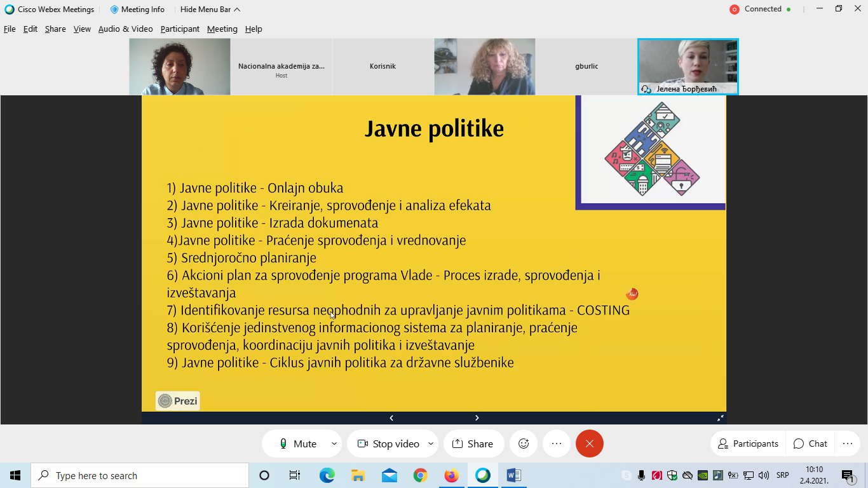Click the red leave meeting button
The width and height of the screenshot is (868, 488).
coord(589,444)
